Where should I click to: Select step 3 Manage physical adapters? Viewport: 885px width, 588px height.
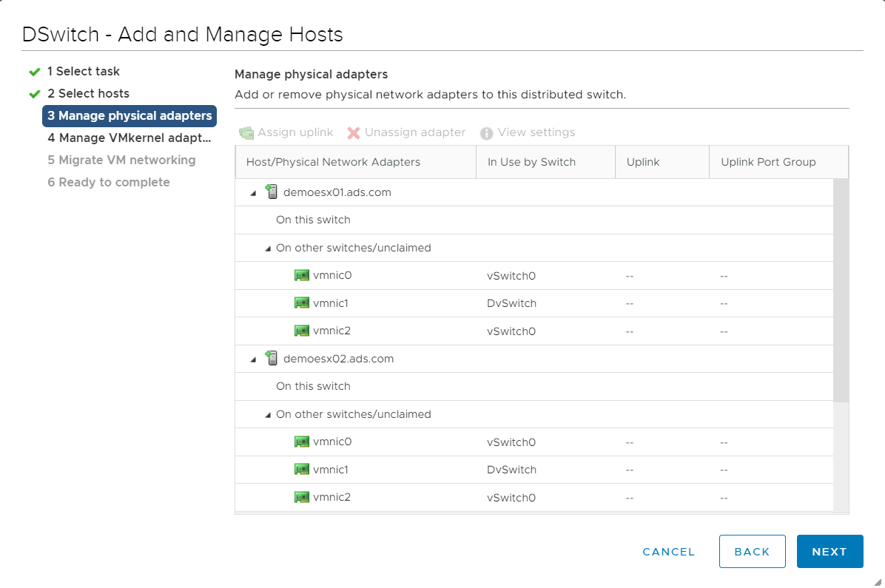click(x=129, y=115)
